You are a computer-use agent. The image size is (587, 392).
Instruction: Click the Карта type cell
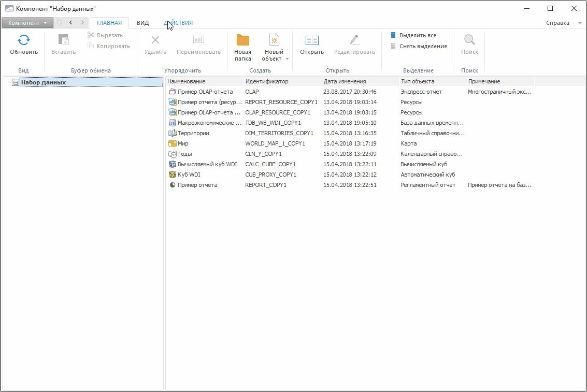[408, 143]
